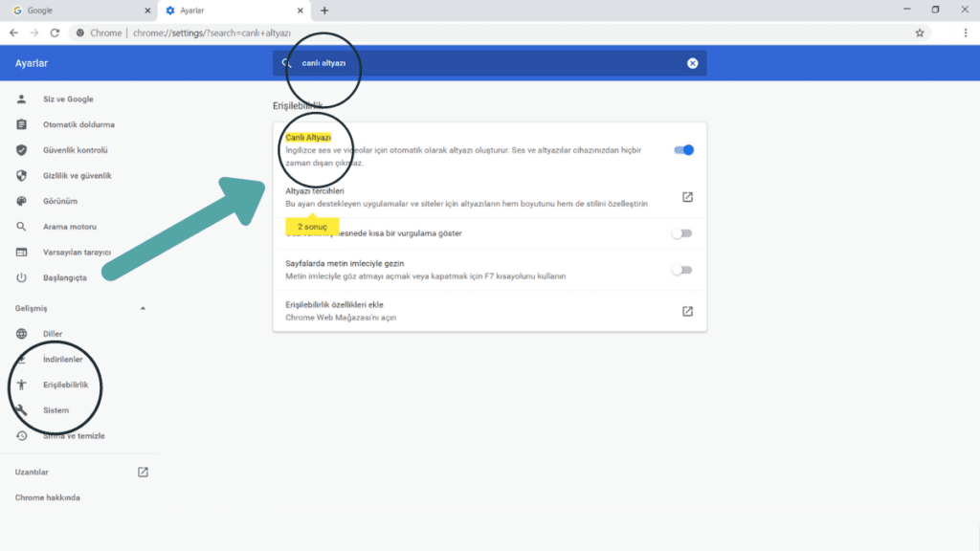Reload the page with refresh icon
Viewport: 980px width, 551px height.
coord(55,33)
